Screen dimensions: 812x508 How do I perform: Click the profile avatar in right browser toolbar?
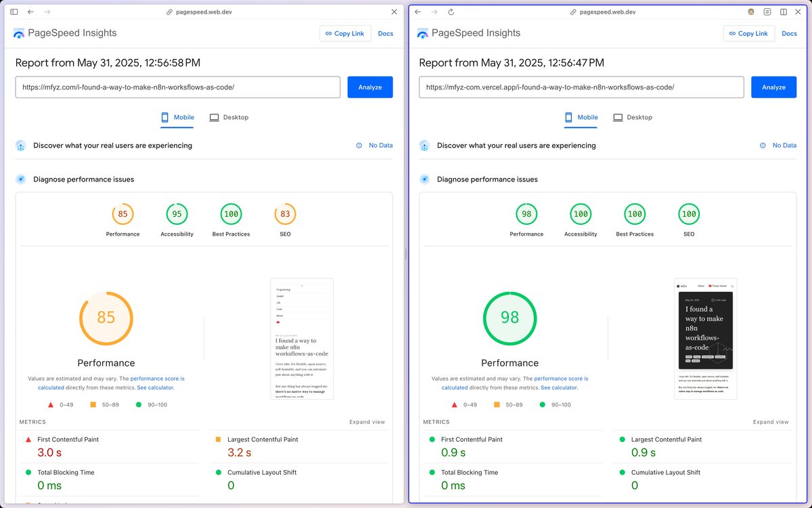[750, 12]
